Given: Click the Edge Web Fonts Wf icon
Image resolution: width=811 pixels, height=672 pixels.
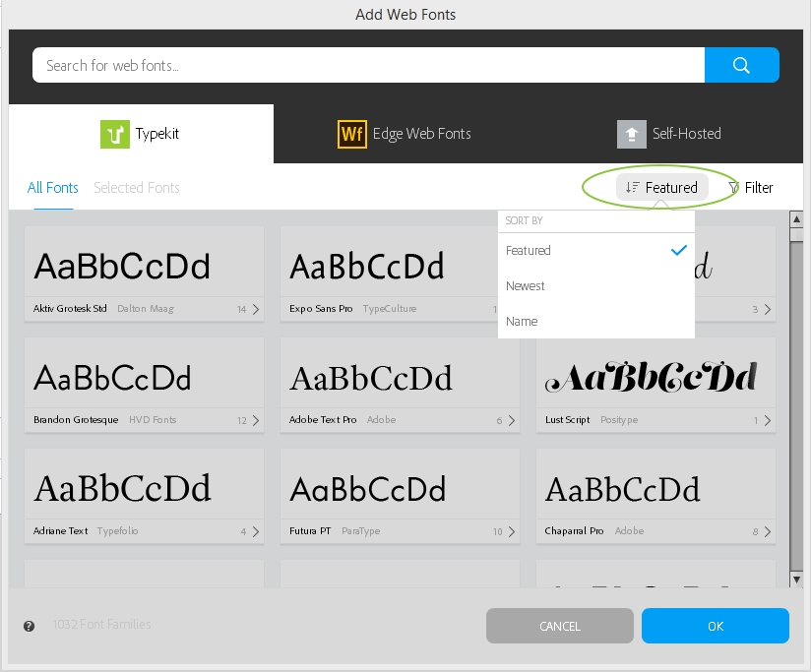Looking at the screenshot, I should pos(352,134).
